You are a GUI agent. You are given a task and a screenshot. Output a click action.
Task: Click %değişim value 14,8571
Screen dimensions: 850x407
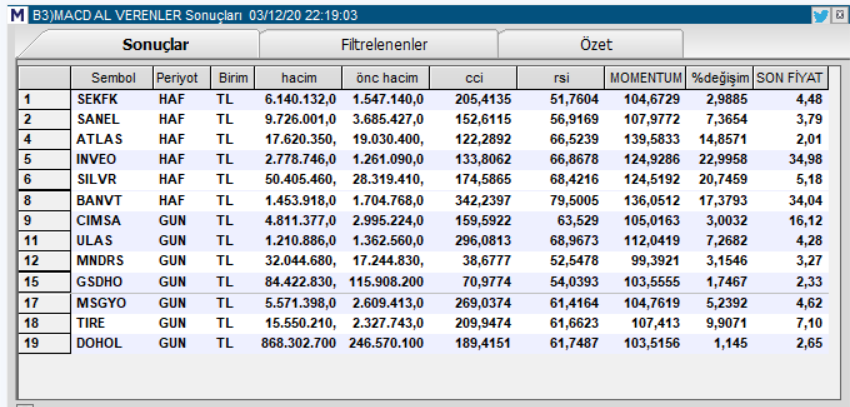pyautogui.click(x=725, y=139)
